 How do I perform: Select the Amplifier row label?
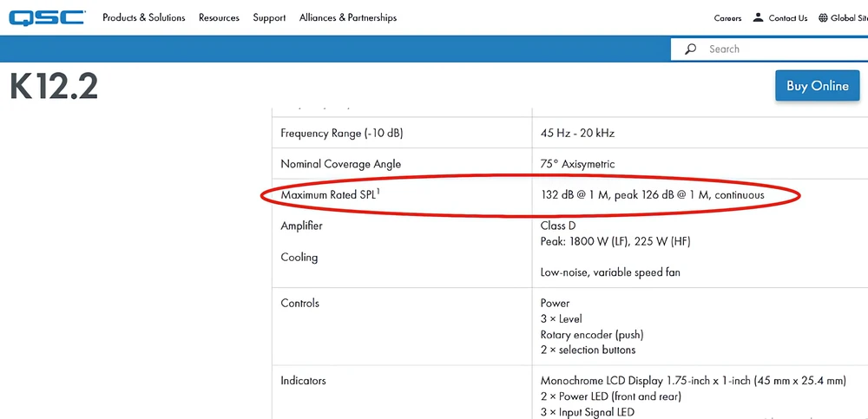point(301,226)
